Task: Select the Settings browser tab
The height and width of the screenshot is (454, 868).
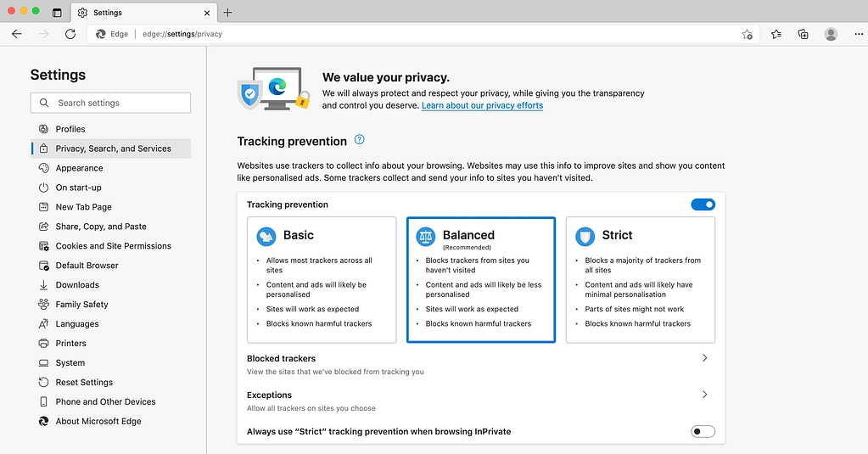Action: coord(144,12)
